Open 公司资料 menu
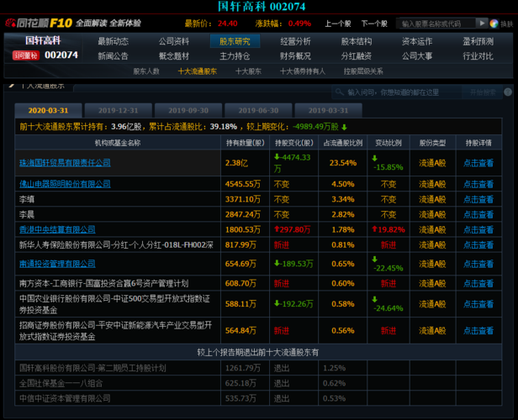 pyautogui.click(x=174, y=41)
